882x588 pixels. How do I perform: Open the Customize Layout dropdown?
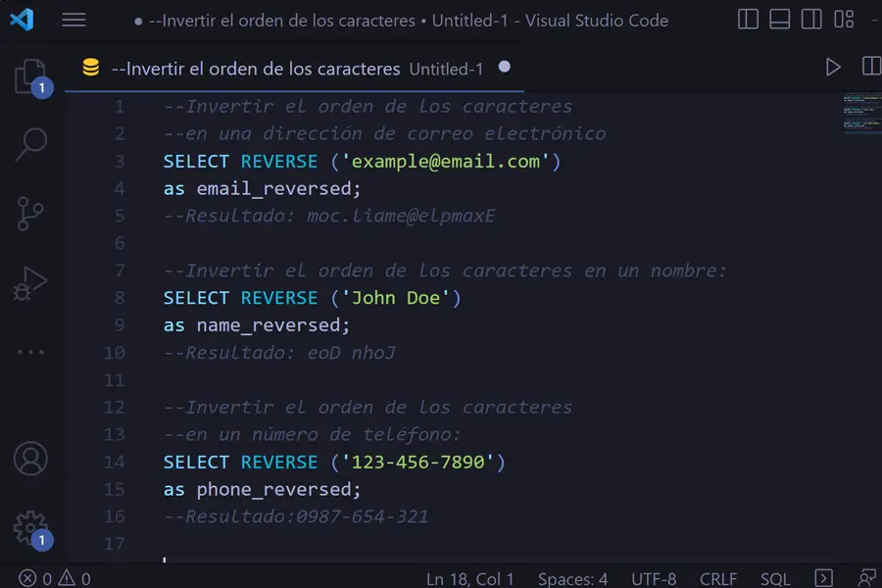click(840, 19)
